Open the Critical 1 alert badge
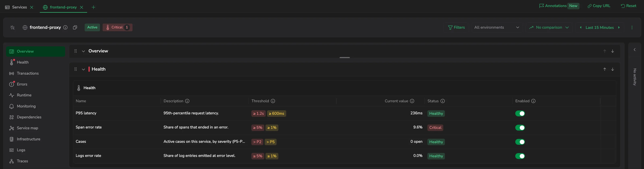 tap(117, 27)
